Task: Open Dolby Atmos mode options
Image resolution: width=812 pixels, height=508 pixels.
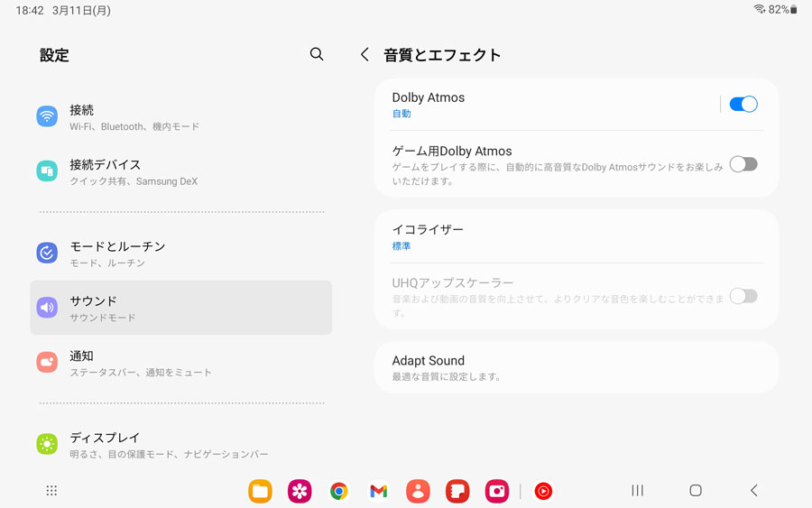Action: [x=547, y=104]
